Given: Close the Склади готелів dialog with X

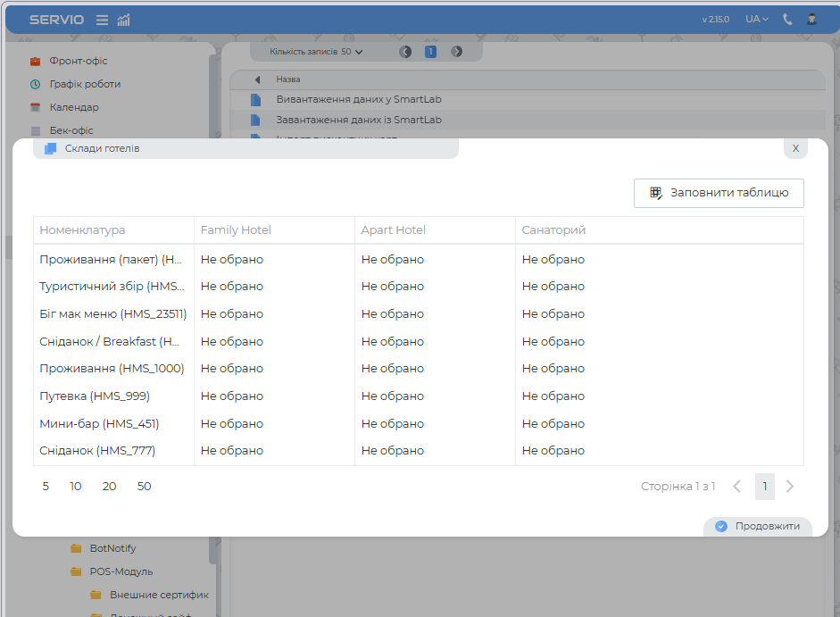Looking at the screenshot, I should point(795,148).
